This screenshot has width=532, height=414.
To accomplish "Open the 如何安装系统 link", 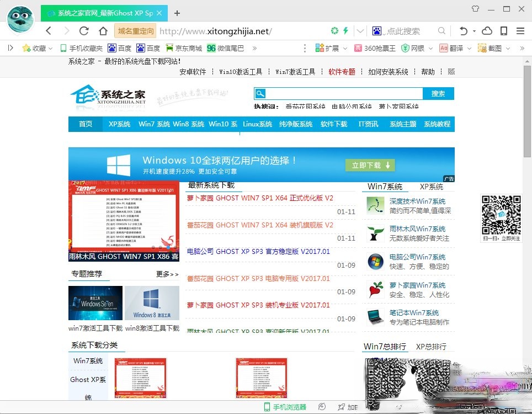I will [x=388, y=72].
